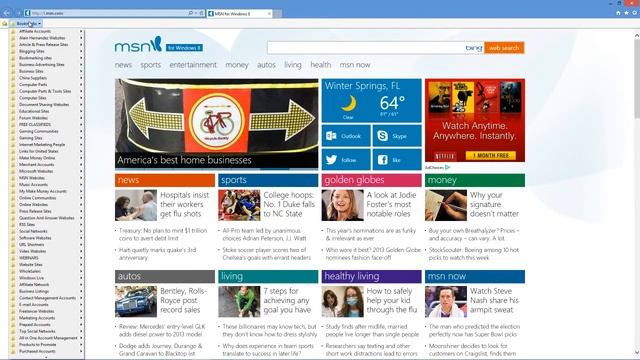The height and width of the screenshot is (360, 640).
Task: Click America's best home businesses hero image
Action: 216,124
